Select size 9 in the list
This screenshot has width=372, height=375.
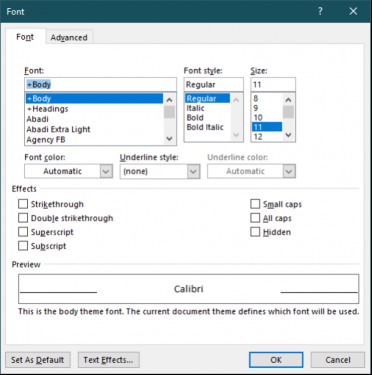point(267,108)
